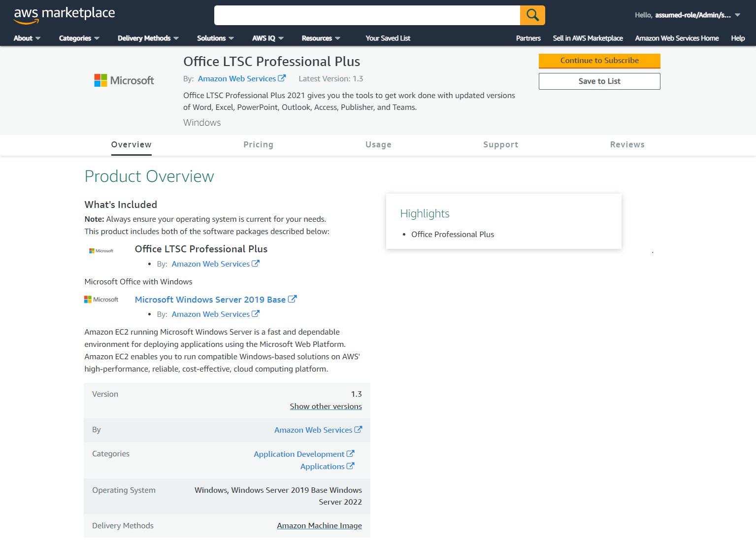Open the Help link
Viewport: 756px width, 548px height.
(738, 38)
